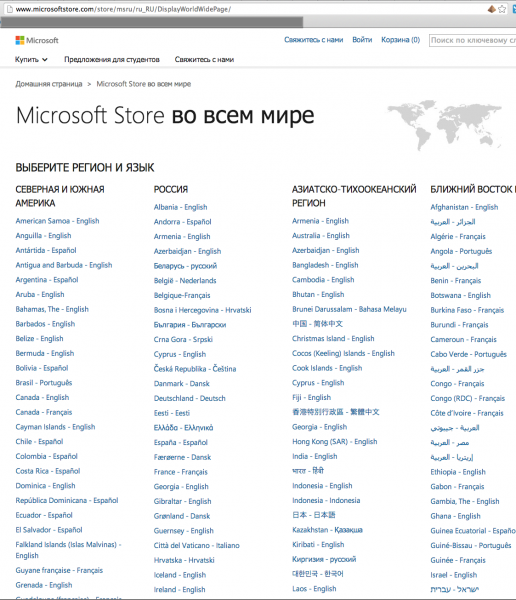Select Burkina Faso - Français

pyautogui.click(x=467, y=310)
